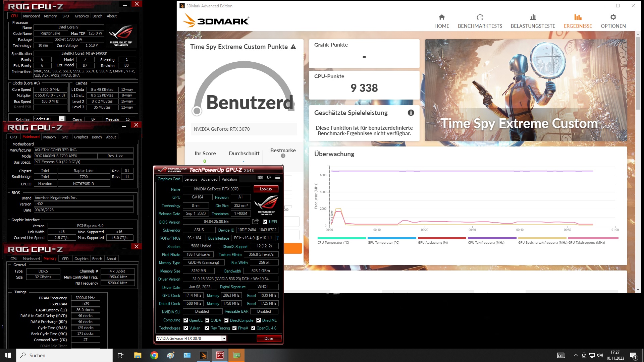644x362 pixels.
Task: Open the taskbar clock and date
Action: coord(615,355)
